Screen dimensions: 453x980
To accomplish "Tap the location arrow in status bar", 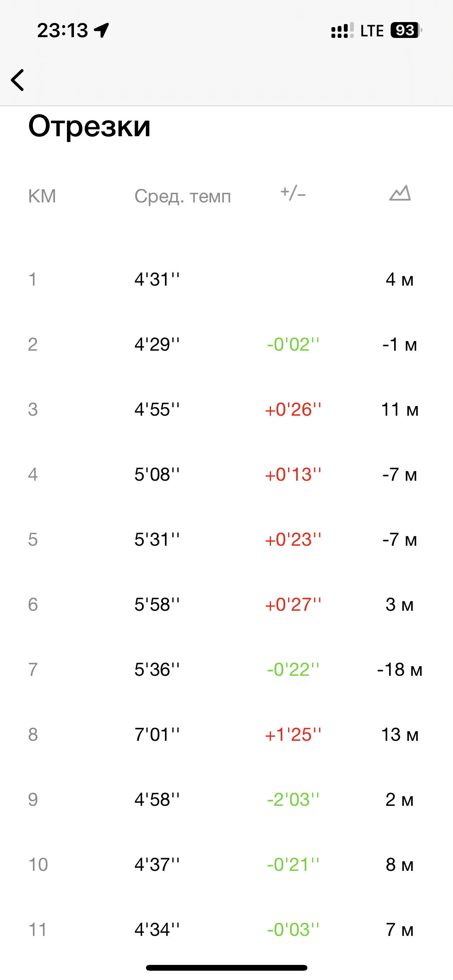I will click(x=101, y=30).
